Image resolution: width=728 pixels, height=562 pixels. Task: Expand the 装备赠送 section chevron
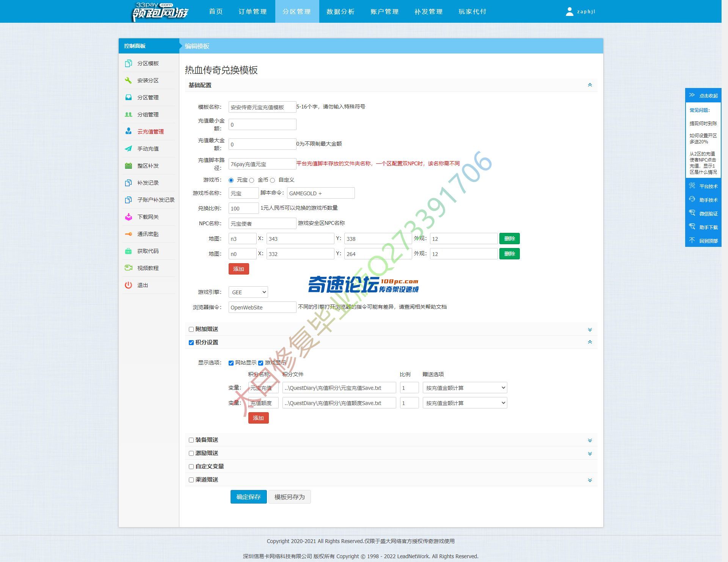(x=590, y=441)
